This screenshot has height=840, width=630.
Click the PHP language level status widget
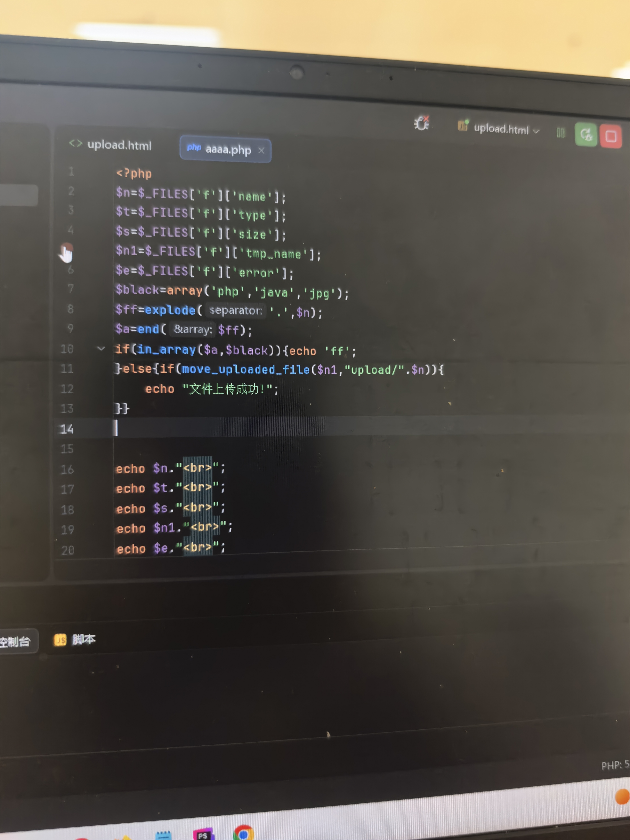(615, 765)
